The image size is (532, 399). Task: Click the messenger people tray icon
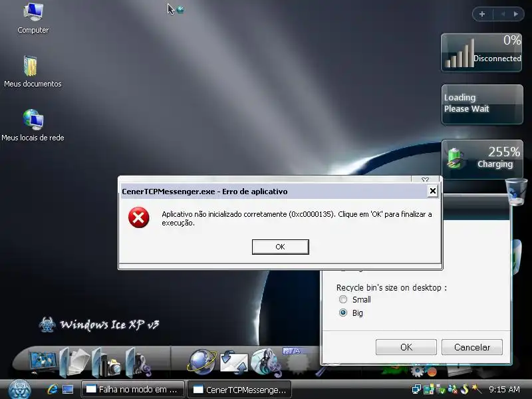coord(453,389)
